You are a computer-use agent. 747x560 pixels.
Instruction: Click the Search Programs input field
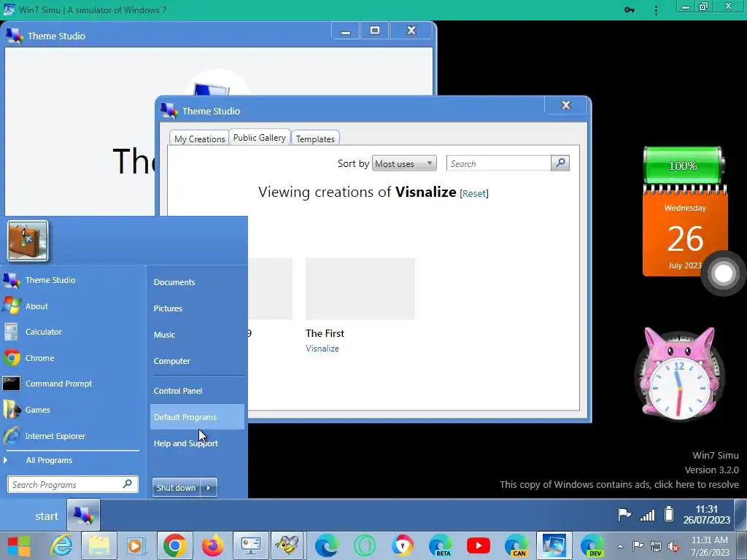coord(73,484)
